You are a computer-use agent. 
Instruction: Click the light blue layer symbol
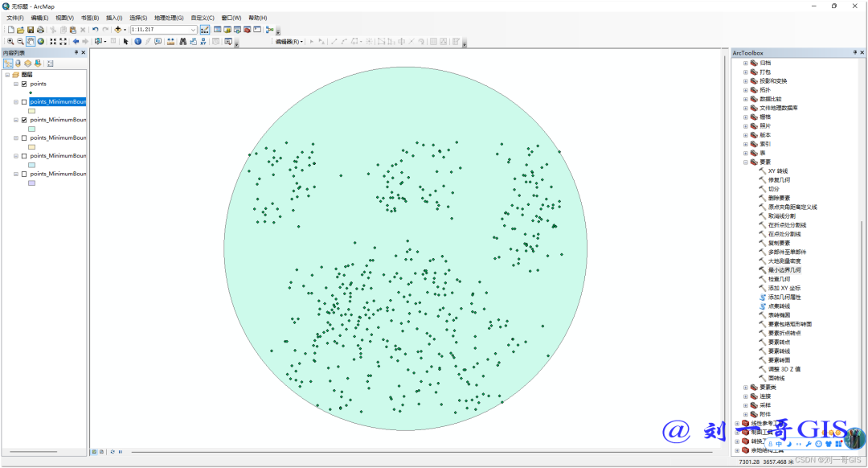point(31,165)
